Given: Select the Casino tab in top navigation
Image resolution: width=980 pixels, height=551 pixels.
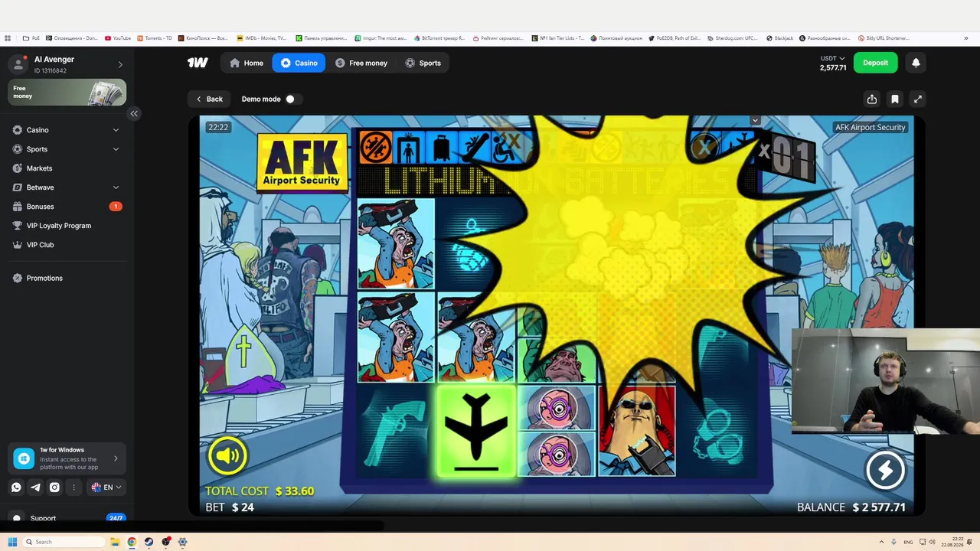Looking at the screenshot, I should pos(299,63).
